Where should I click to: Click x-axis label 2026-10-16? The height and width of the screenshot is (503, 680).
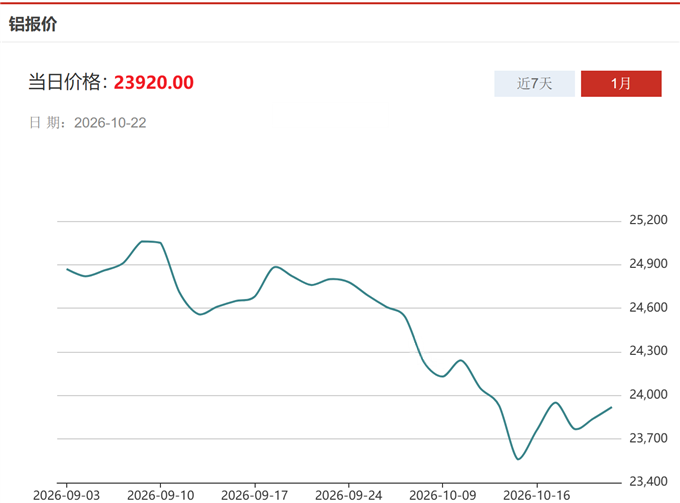[537, 495]
